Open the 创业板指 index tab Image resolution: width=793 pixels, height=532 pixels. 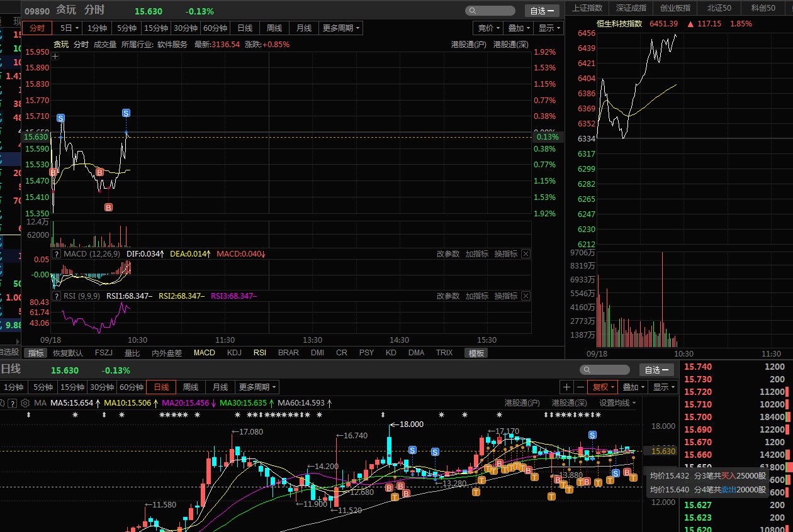675,8
